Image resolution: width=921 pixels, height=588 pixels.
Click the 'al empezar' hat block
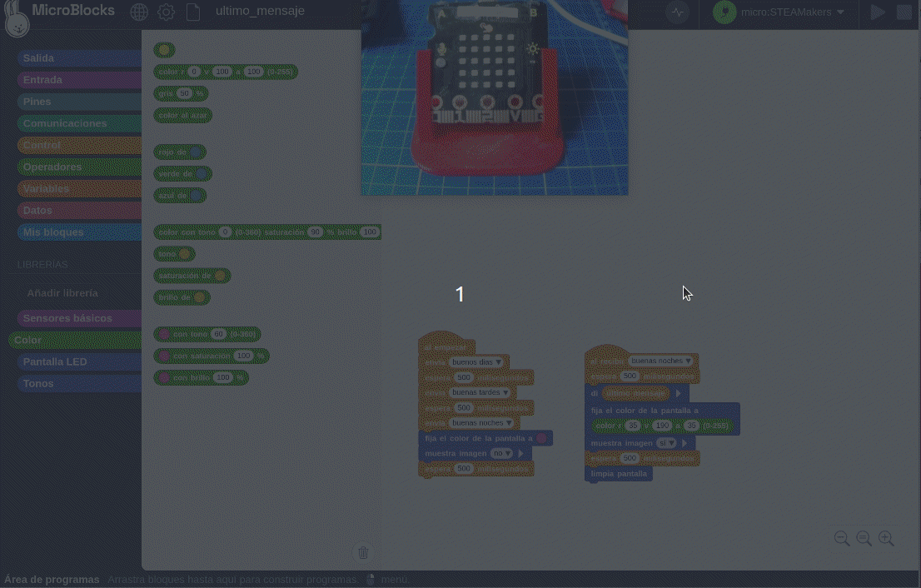(x=446, y=346)
